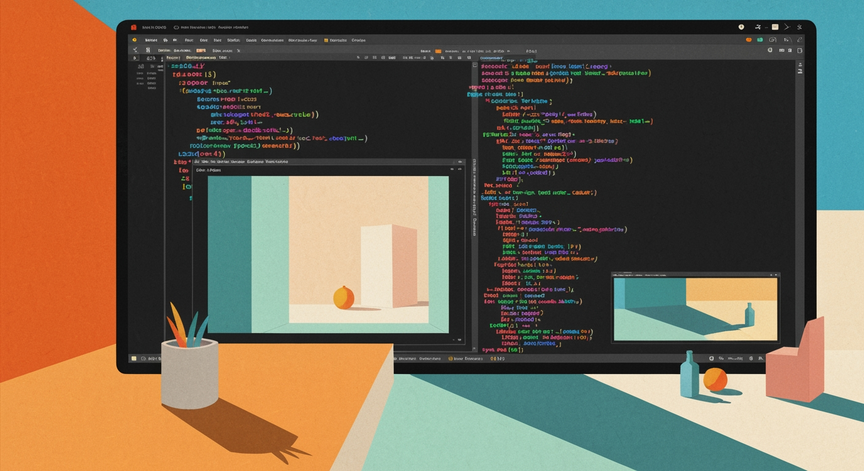Screen dimensions: 864x471
Task: Click the orange icon in the status bar's middle
Action: (450, 359)
